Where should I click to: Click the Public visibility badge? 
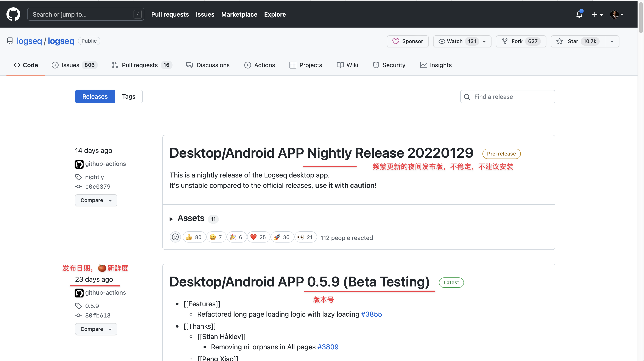click(89, 41)
